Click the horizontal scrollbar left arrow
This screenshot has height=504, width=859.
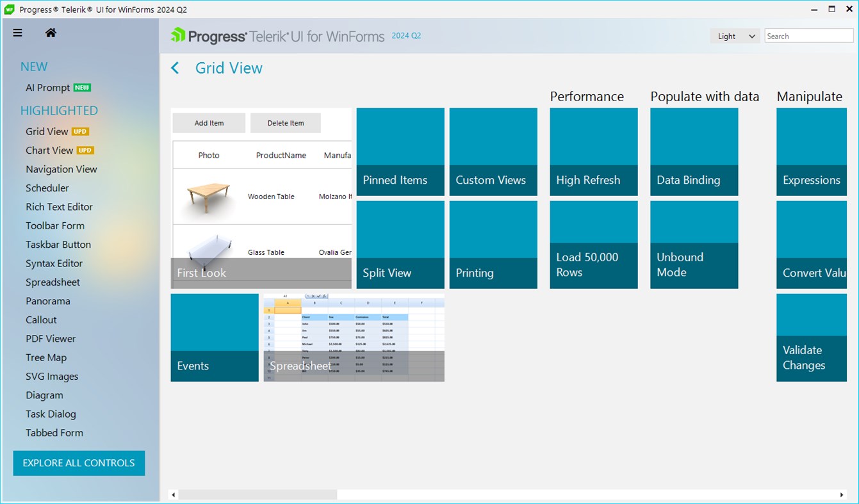173,494
